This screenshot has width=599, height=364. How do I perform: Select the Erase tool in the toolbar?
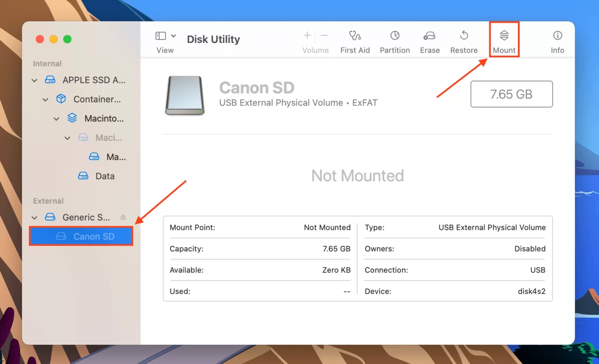[429, 40]
